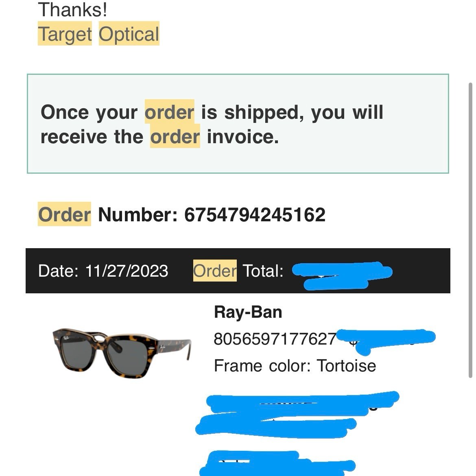
Task: Click the order number 6754794245162
Action: click(x=255, y=215)
